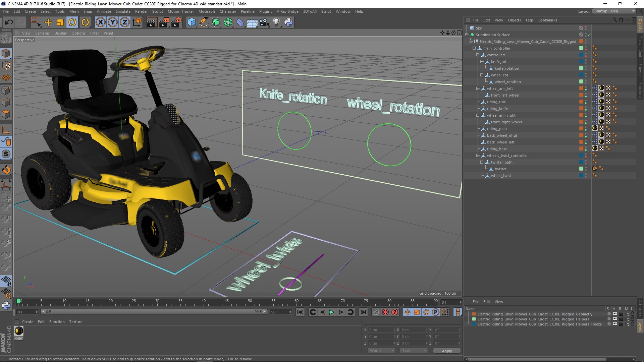Add a Cube primitive object
The width and height of the screenshot is (644, 362).
pos(192,22)
